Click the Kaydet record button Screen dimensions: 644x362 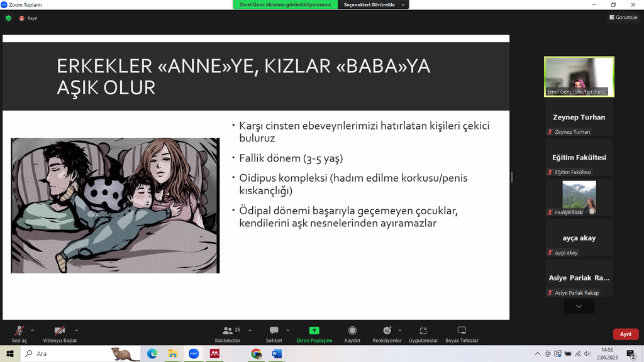click(x=352, y=334)
